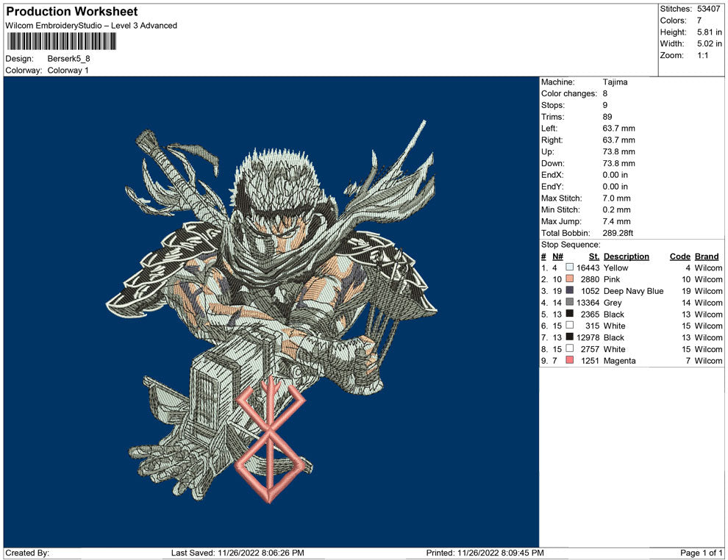
Task: Click the Yellow color swatch in stop 1
Action: point(570,268)
